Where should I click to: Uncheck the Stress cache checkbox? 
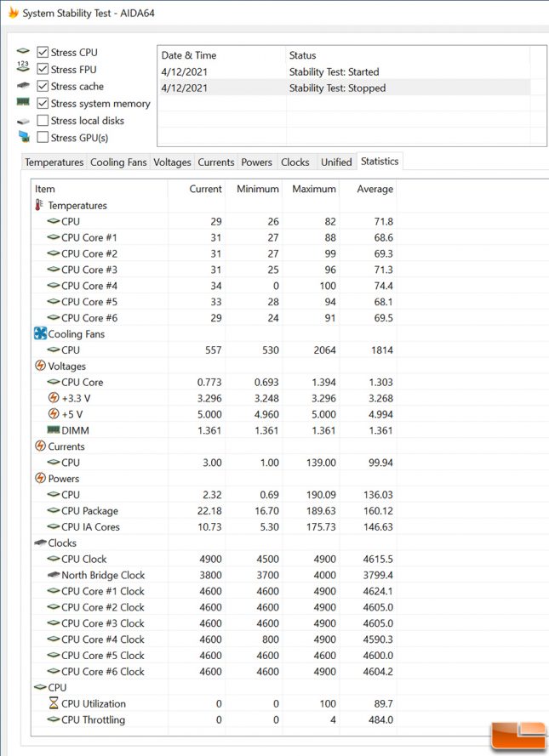pyautogui.click(x=43, y=86)
